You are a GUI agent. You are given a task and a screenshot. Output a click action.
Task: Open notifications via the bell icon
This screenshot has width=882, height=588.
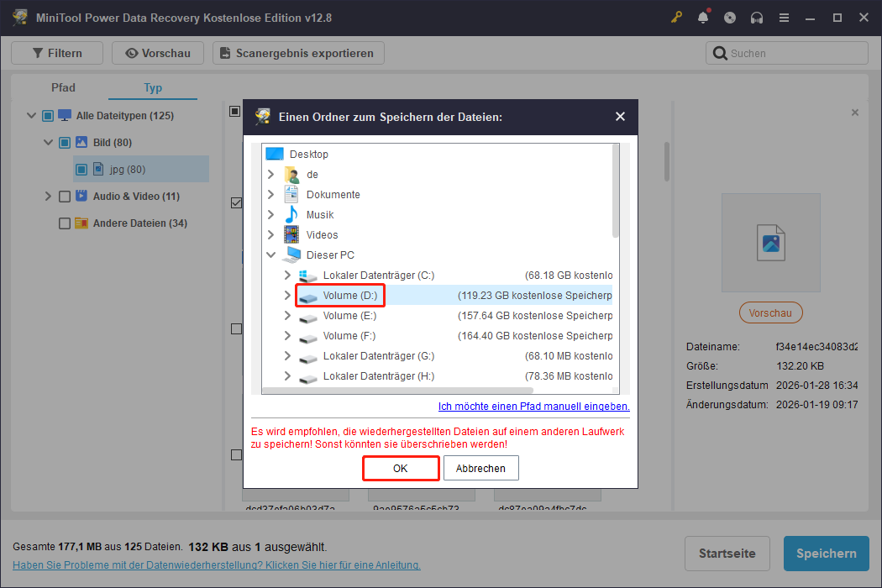pos(703,18)
